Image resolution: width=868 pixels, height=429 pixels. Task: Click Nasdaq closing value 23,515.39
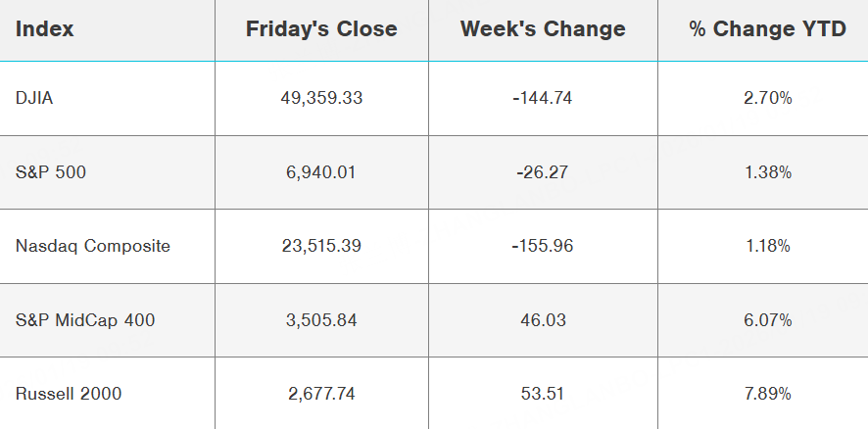tap(321, 246)
